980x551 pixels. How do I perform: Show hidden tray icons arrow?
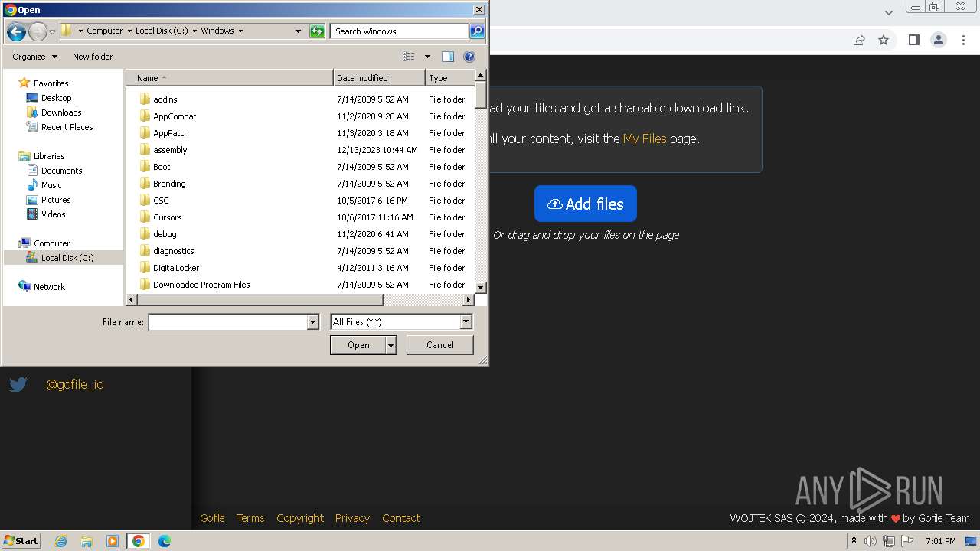(x=854, y=541)
